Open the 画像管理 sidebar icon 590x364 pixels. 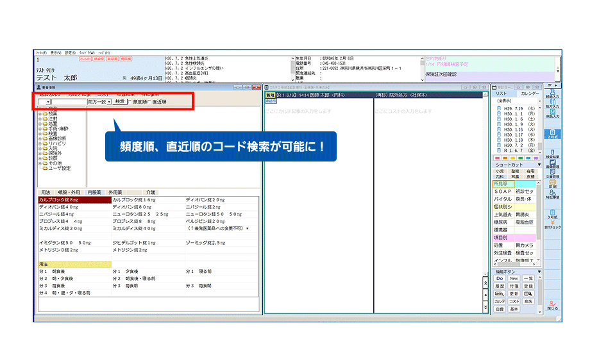coord(552,164)
